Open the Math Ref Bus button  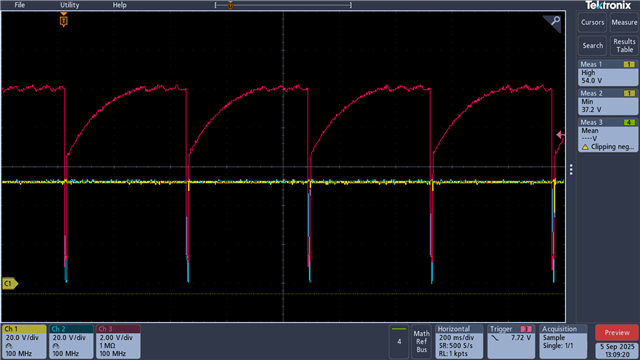[422, 341]
